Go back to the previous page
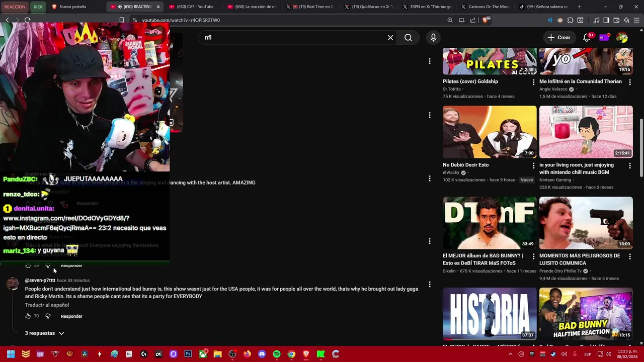Screen dimensions: 644x362 click(7, 20)
